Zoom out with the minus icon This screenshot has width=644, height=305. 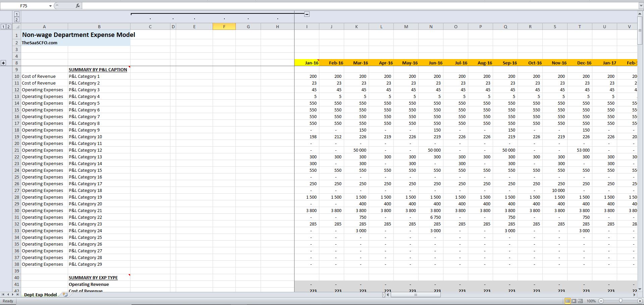click(601, 301)
